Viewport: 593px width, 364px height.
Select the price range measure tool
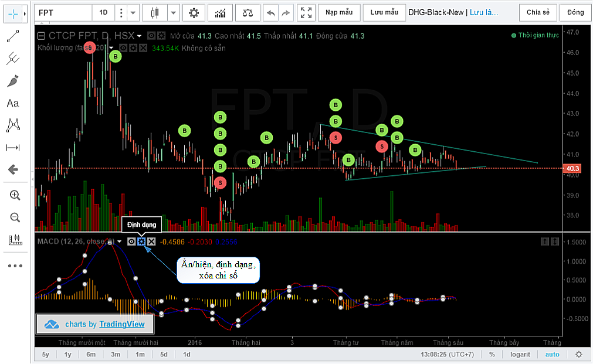point(13,147)
